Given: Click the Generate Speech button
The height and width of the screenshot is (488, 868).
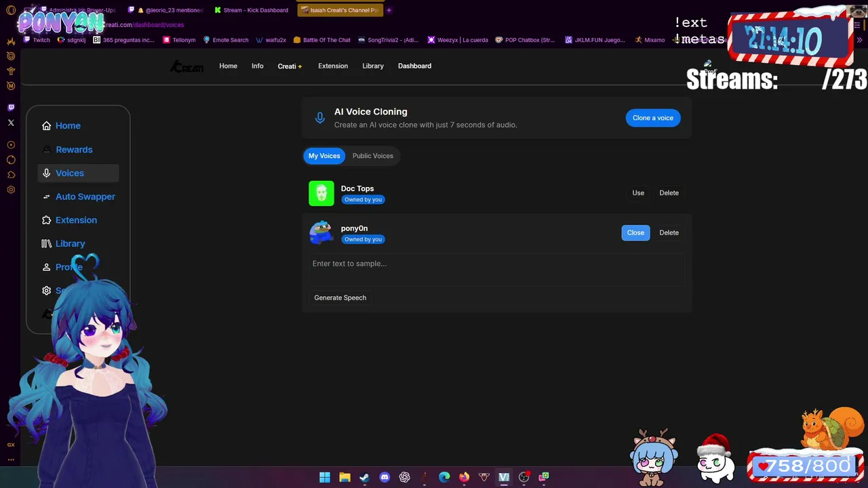Looking at the screenshot, I should (x=340, y=298).
